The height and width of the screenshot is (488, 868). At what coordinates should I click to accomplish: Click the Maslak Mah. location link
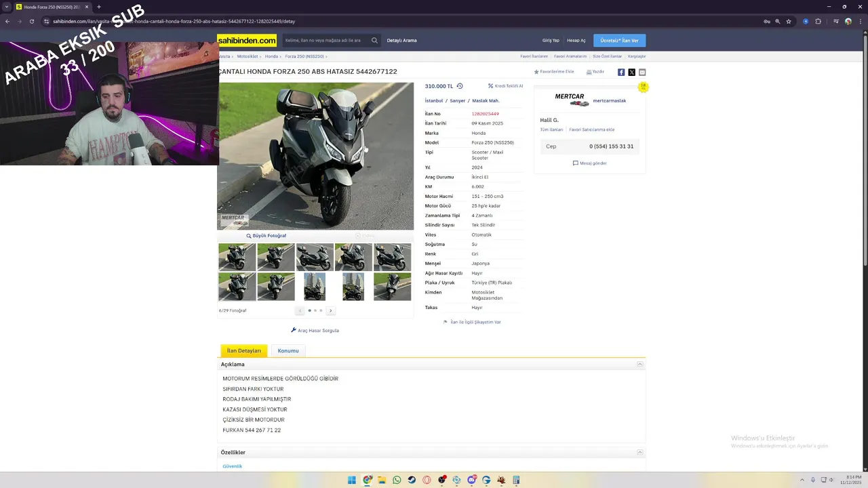(x=486, y=101)
